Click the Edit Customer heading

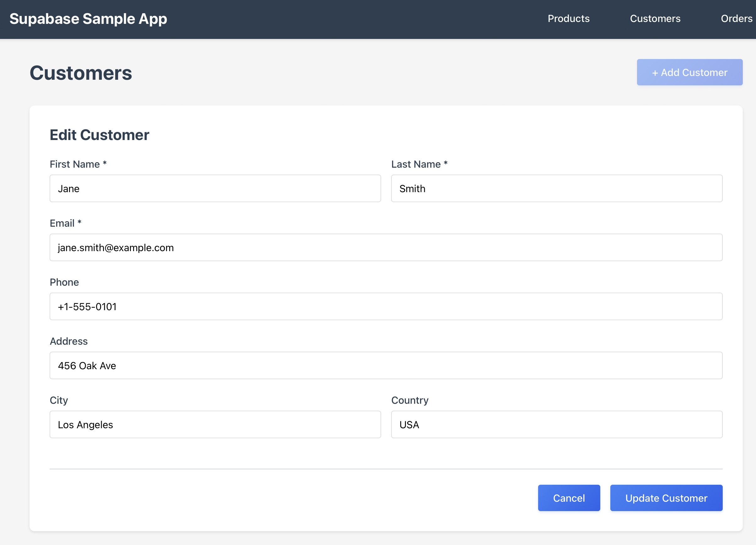coord(99,135)
